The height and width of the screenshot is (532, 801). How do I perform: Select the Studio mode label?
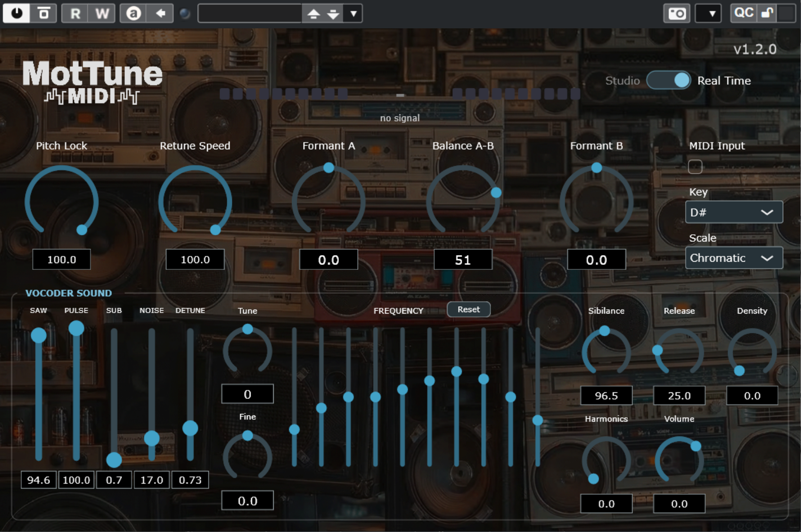coord(622,81)
